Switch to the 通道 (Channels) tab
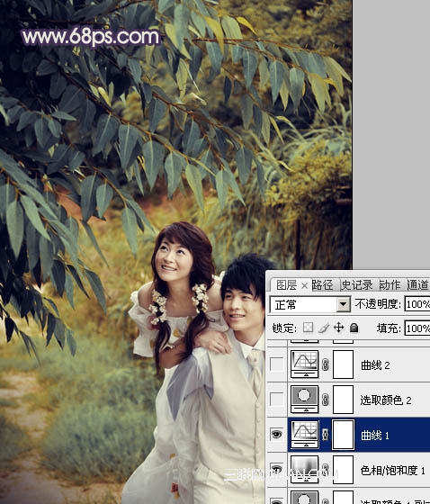 coord(417,284)
